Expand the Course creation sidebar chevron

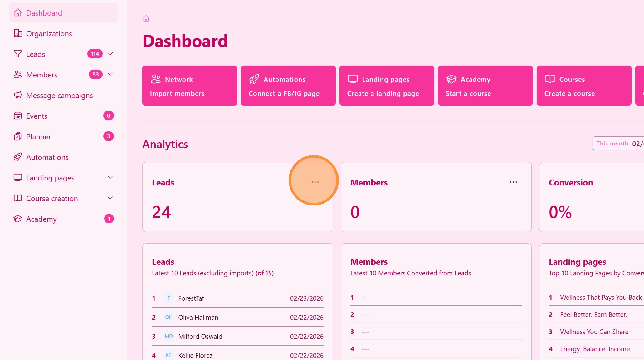[110, 198]
